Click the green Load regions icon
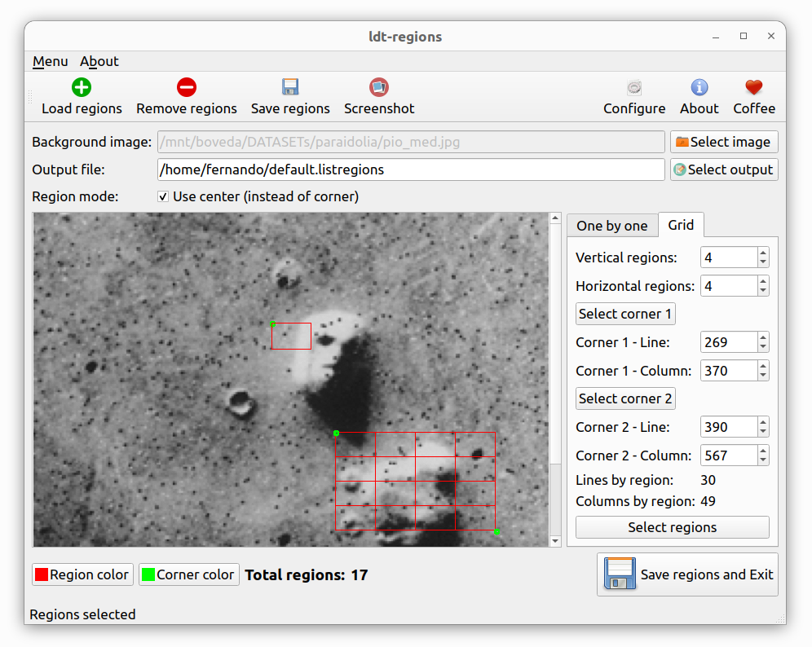812x647 pixels. click(x=82, y=87)
